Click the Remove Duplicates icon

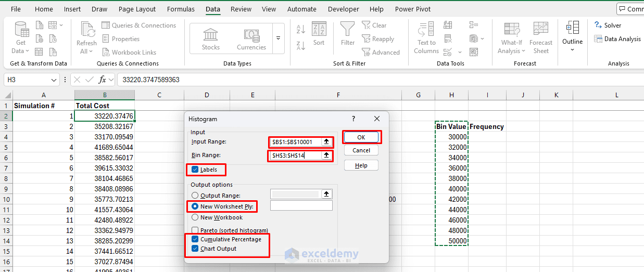click(x=447, y=38)
